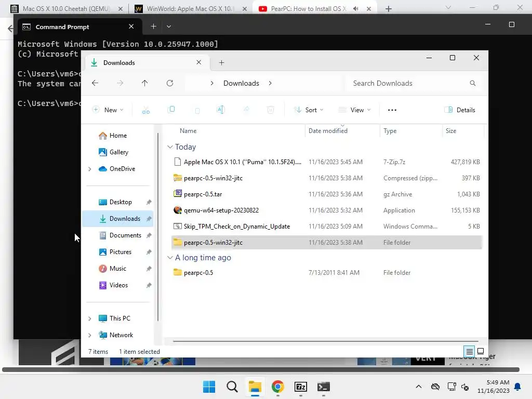Toggle the Details pane button

[x=460, y=110]
